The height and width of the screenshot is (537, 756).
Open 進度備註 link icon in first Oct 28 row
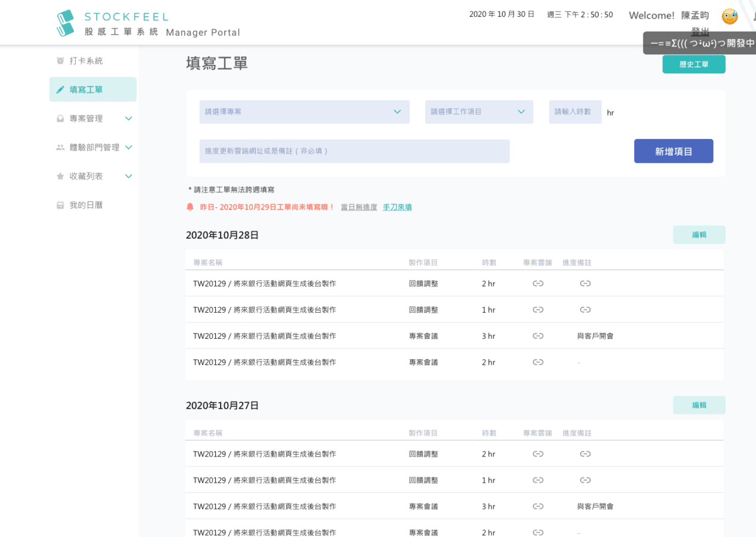[585, 283]
